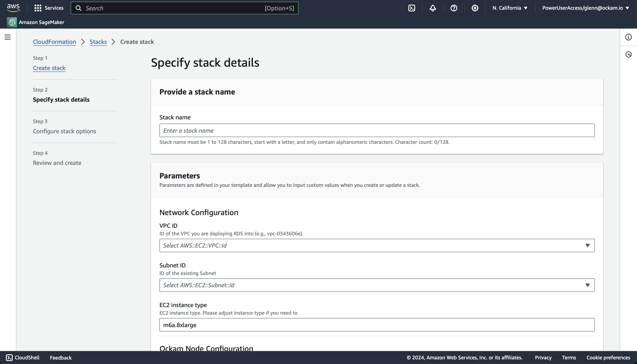Viewport: 637px width, 364px height.
Task: Expand the Subnet ID selection dropdown
Action: pos(377,285)
